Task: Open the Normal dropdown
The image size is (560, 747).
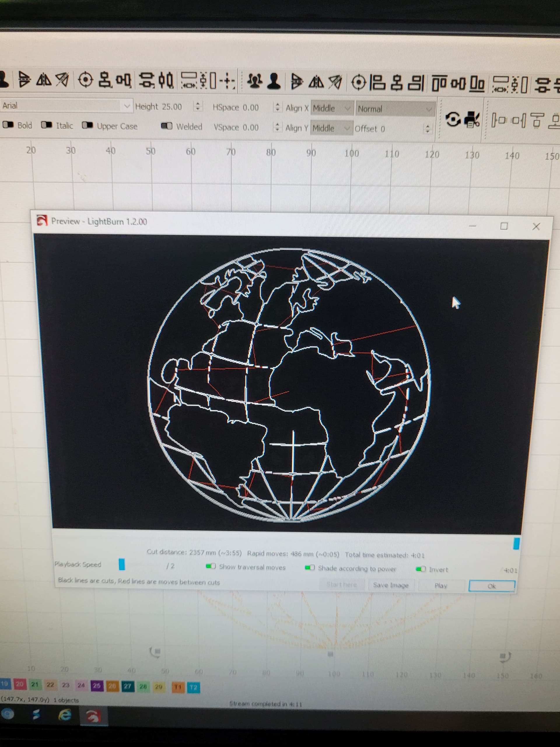Action: click(395, 109)
